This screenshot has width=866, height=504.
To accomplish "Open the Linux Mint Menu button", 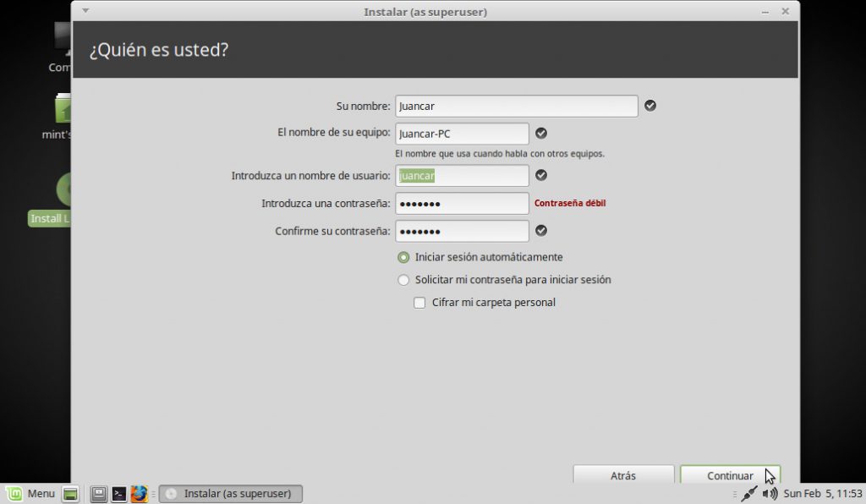I will pyautogui.click(x=30, y=494).
